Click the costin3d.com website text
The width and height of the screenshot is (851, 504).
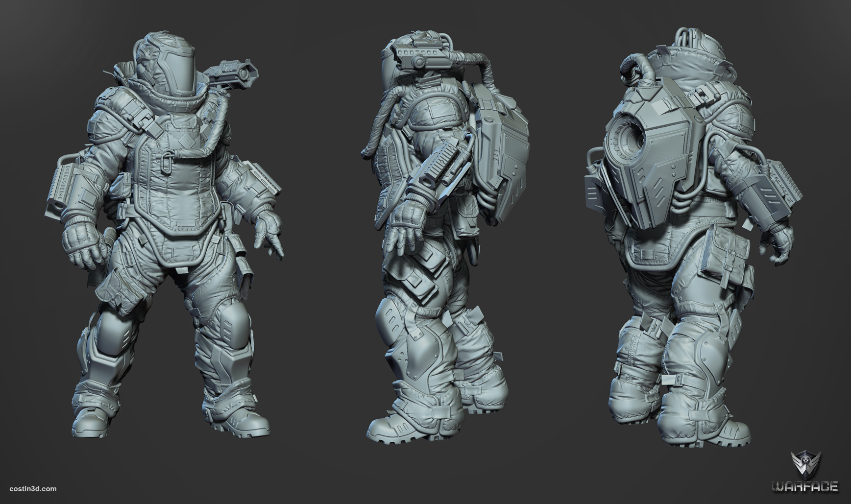point(32,489)
